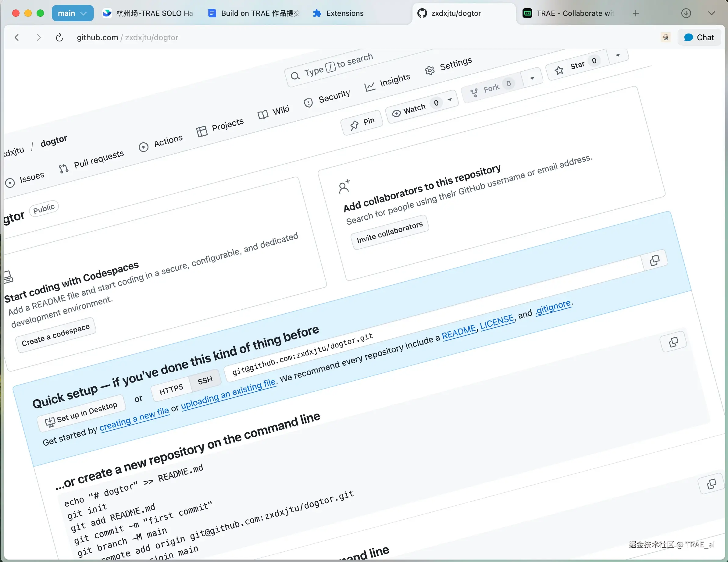Click the copy icon in collaborators box
Image resolution: width=728 pixels, height=562 pixels.
(x=654, y=260)
